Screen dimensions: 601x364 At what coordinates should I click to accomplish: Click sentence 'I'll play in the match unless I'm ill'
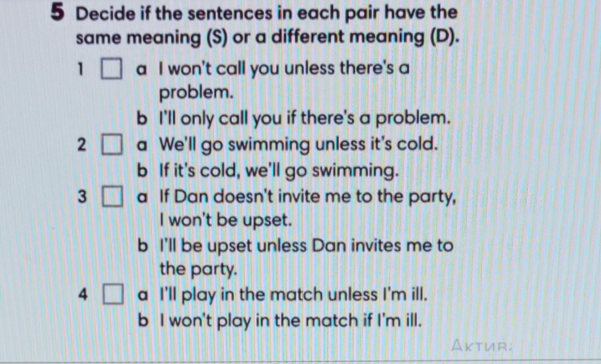[294, 295]
